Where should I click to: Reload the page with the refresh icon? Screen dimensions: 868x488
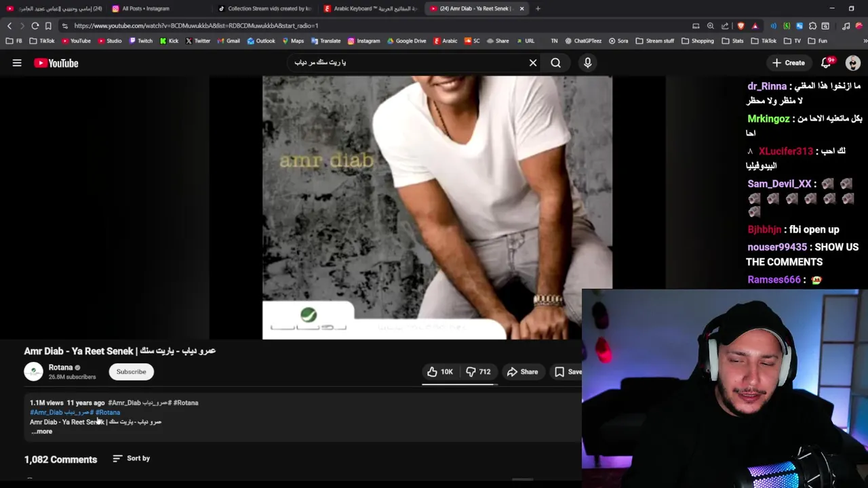click(x=35, y=26)
